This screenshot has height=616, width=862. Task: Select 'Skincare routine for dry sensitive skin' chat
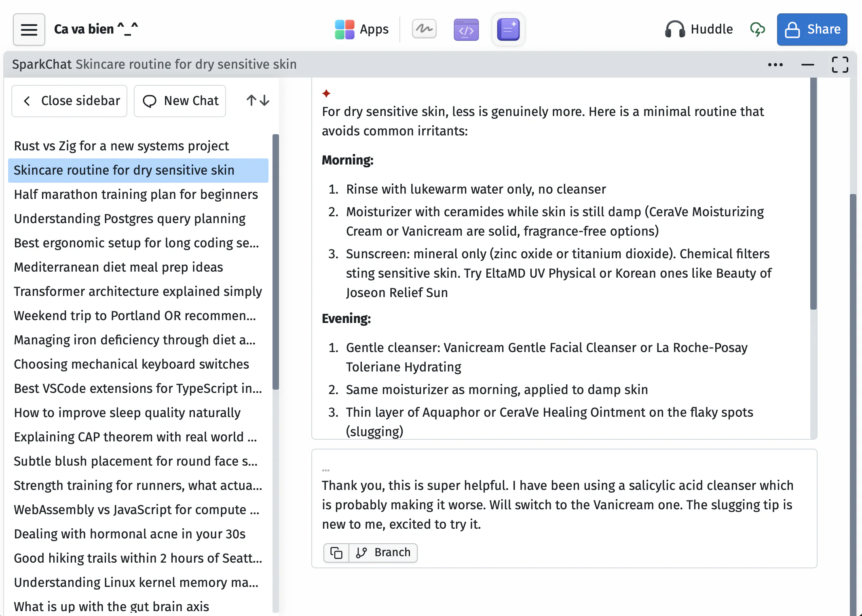[138, 170]
